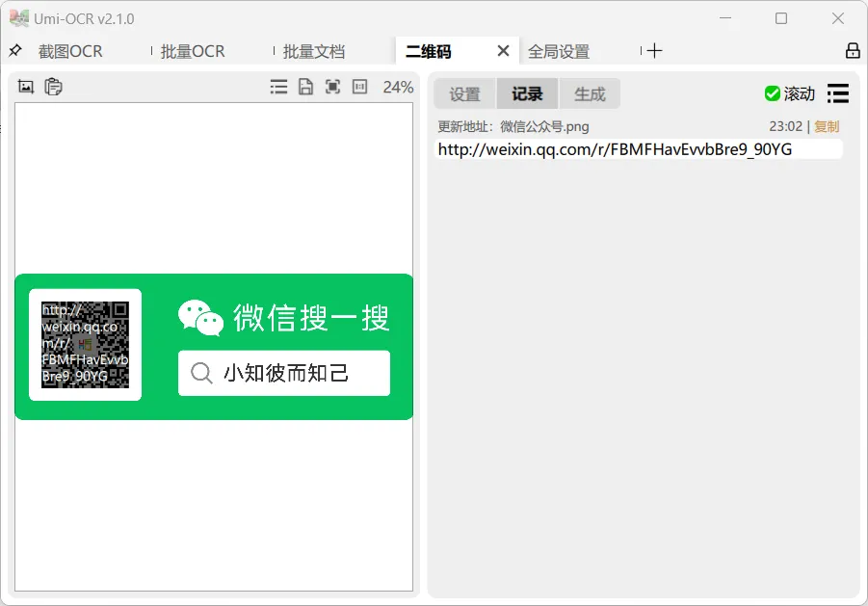Open the 生成 panel tab
The image size is (868, 606).
click(590, 93)
